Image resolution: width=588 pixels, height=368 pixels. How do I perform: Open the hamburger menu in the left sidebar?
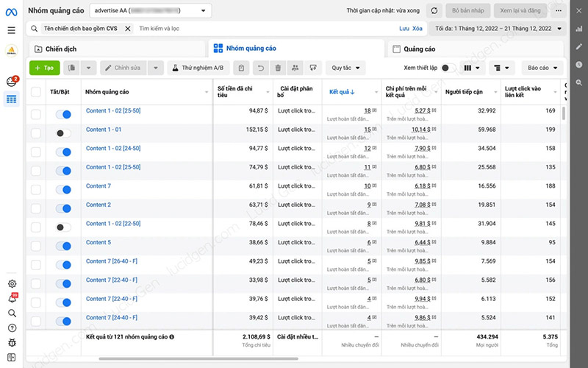pyautogui.click(x=11, y=30)
